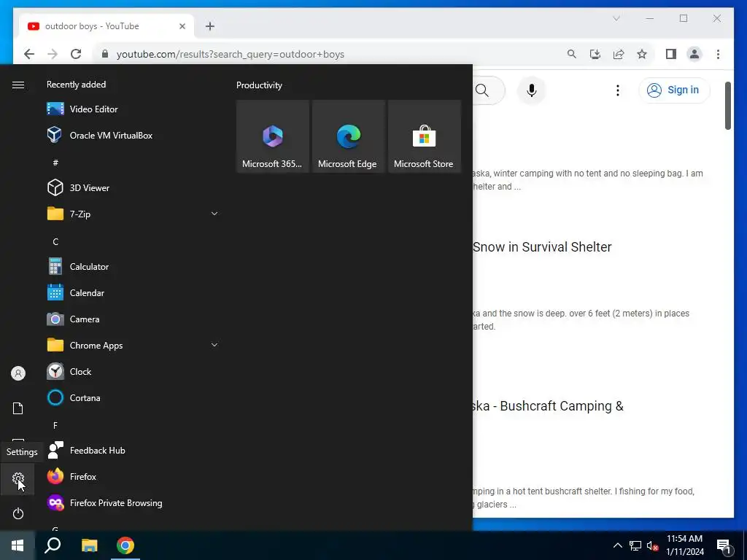
Task: Open network status in system tray
Action: click(635, 545)
